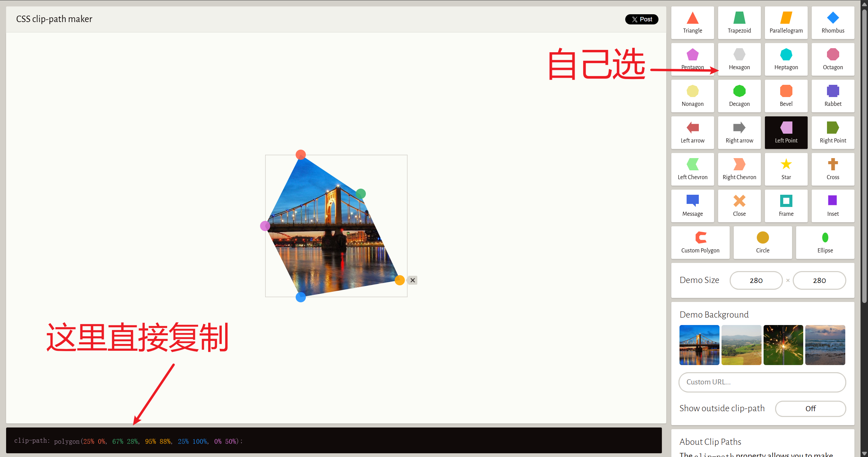This screenshot has width=868, height=457.
Task: Toggle Show outside clip-path Off switch
Action: [810, 408]
